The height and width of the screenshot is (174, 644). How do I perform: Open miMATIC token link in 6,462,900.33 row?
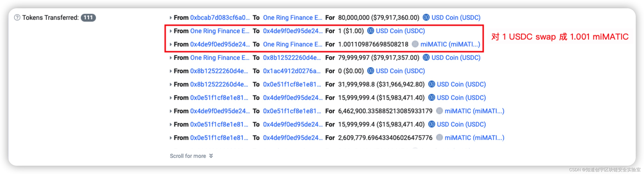point(474,111)
